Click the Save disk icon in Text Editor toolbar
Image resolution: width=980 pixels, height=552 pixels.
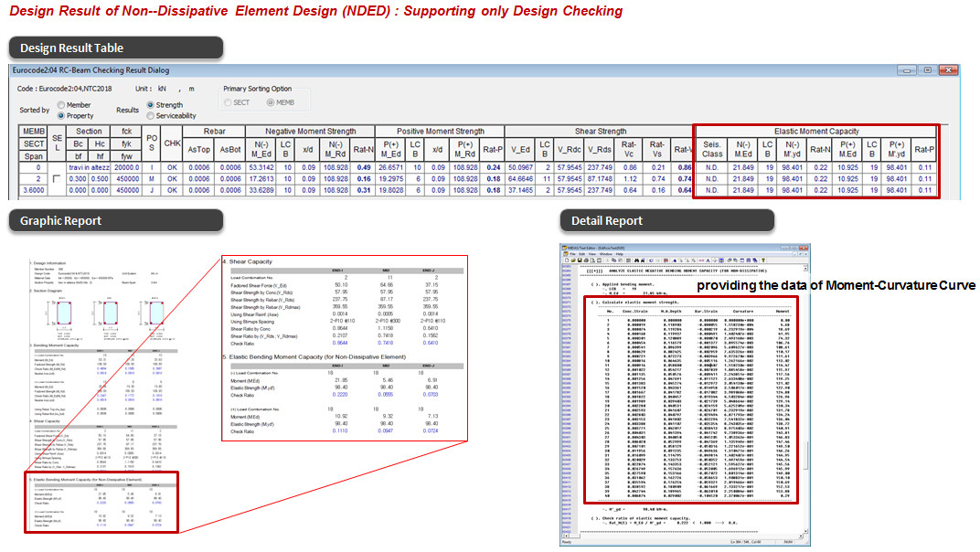(x=580, y=260)
